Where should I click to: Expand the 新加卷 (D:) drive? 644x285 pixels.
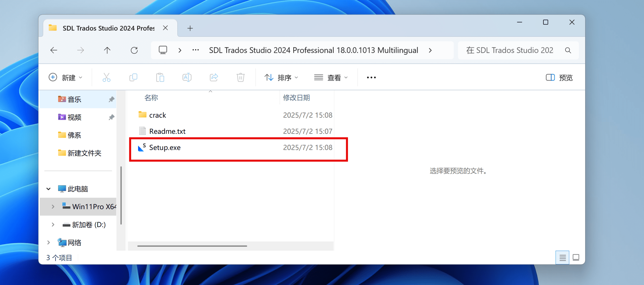point(53,225)
